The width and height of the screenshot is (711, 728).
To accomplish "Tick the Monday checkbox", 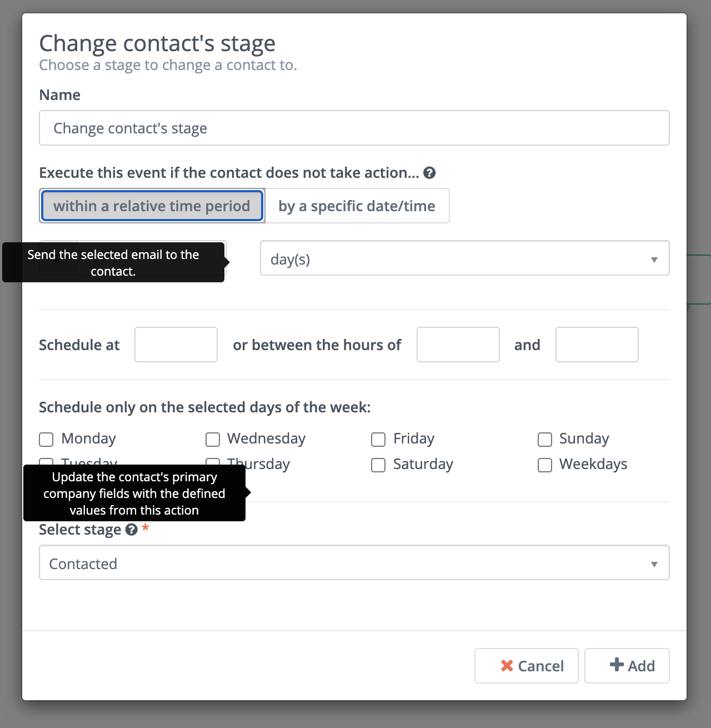I will click(x=46, y=440).
